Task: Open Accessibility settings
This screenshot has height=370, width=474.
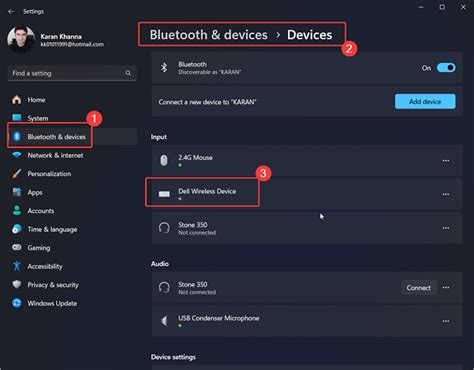Action: click(72, 266)
